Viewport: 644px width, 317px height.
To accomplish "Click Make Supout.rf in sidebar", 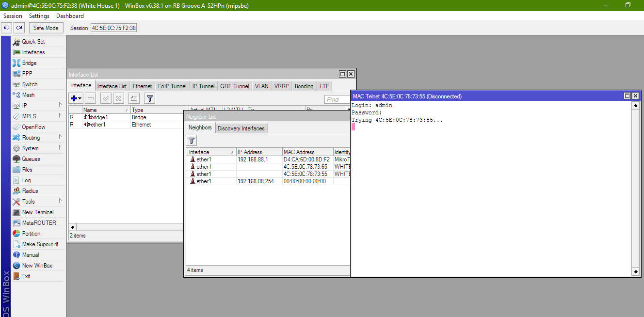I will pos(38,244).
